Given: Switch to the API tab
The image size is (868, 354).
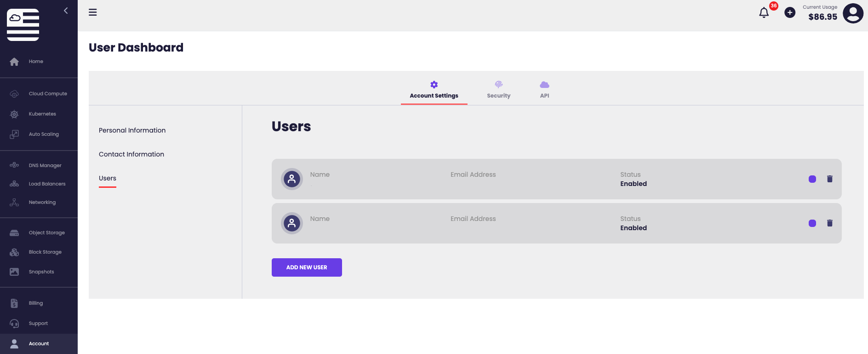Looking at the screenshot, I should click(x=544, y=90).
